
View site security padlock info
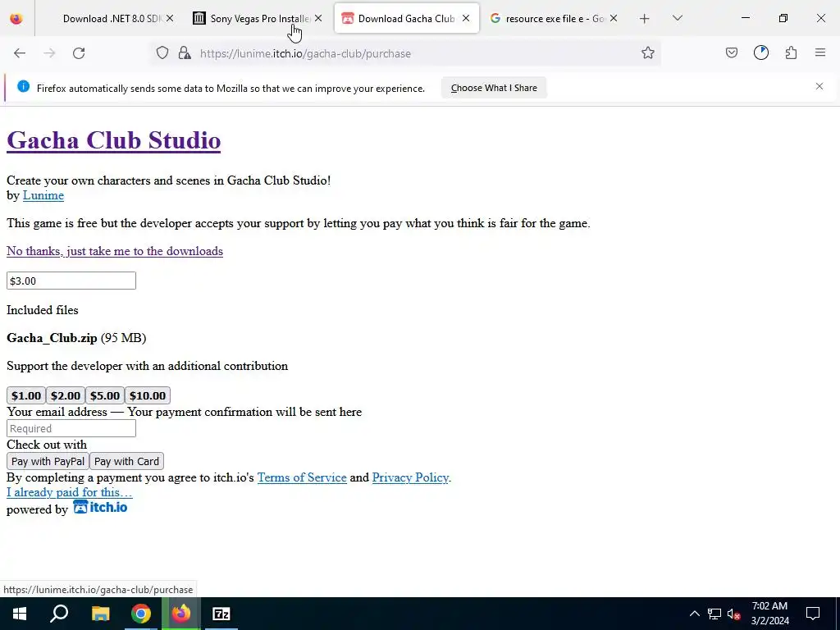pos(185,53)
